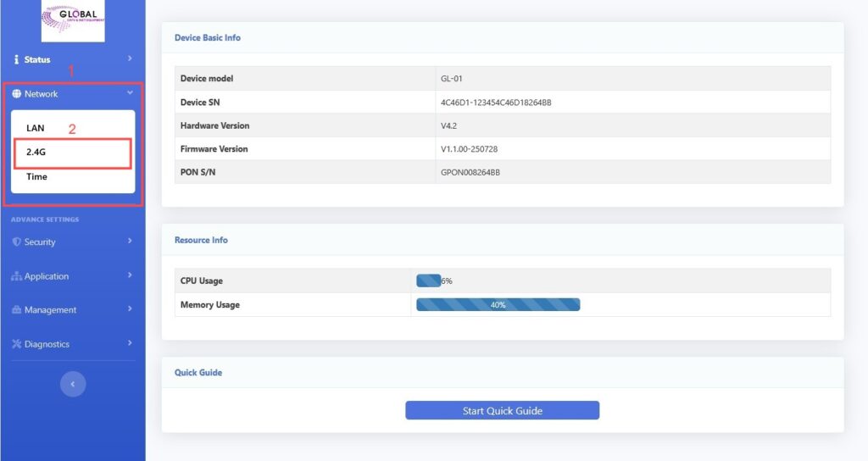Collapse the Network menu chevron
This screenshot has height=461, width=868.
tap(130, 93)
